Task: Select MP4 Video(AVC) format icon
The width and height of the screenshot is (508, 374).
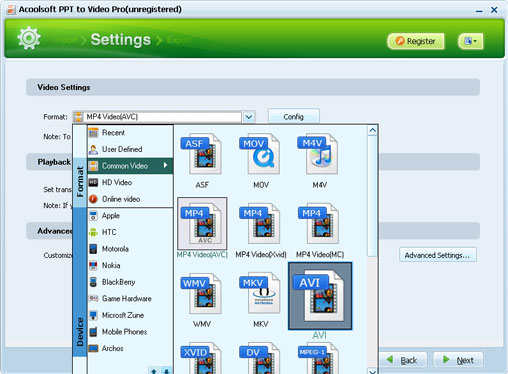Action: [x=202, y=224]
